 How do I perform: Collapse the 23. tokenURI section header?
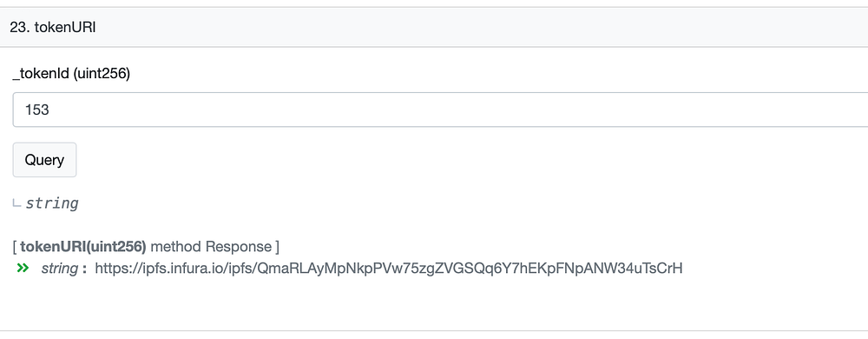[434, 27]
